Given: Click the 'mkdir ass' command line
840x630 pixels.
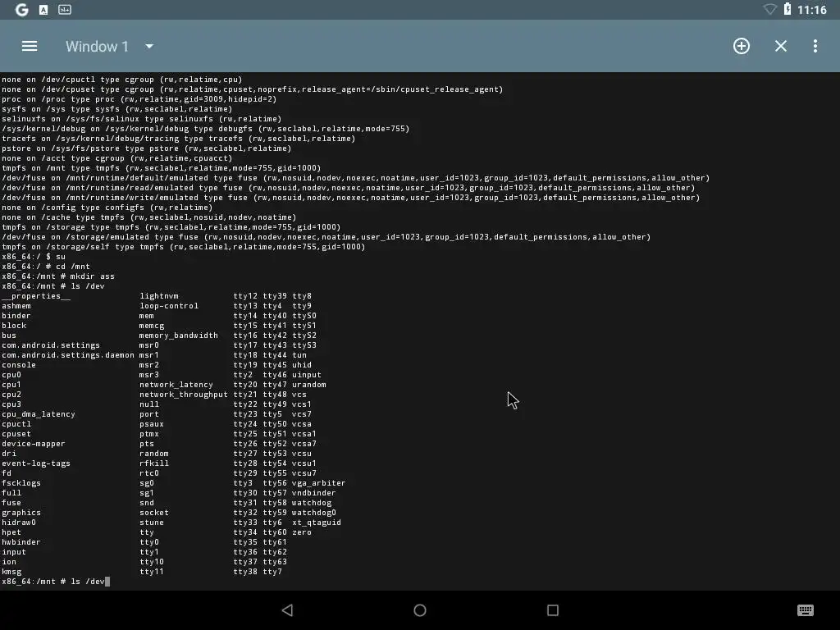Looking at the screenshot, I should point(58,276).
